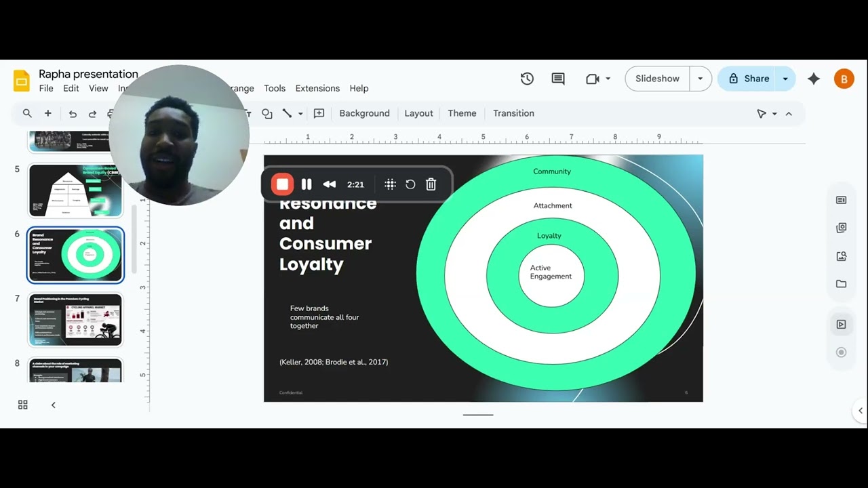Open the Google Slides home icon
Screen dimensions: 868x488
tap(22, 80)
